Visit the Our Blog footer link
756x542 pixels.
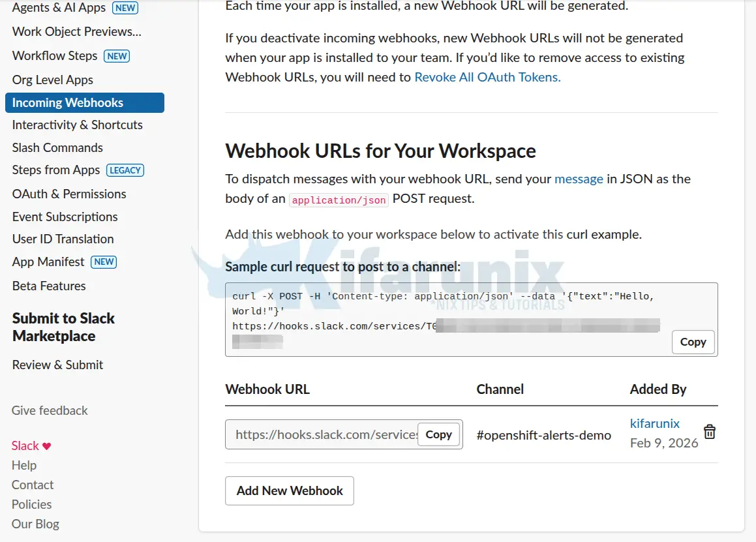click(35, 524)
